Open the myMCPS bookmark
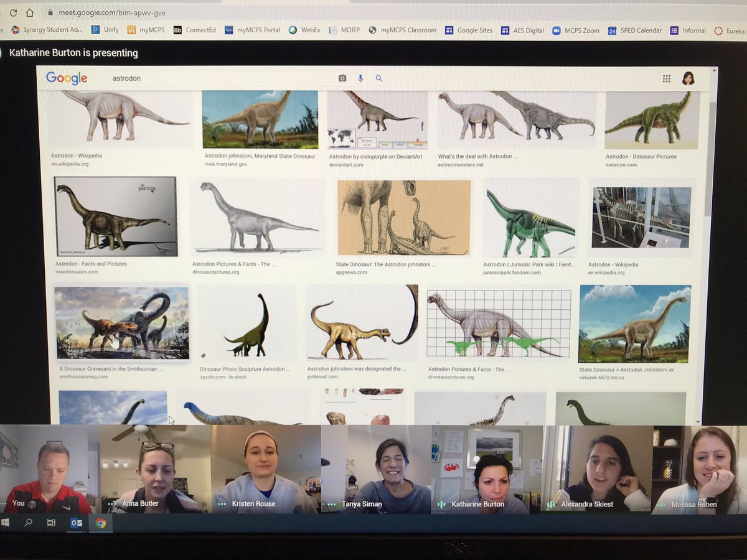 click(146, 30)
